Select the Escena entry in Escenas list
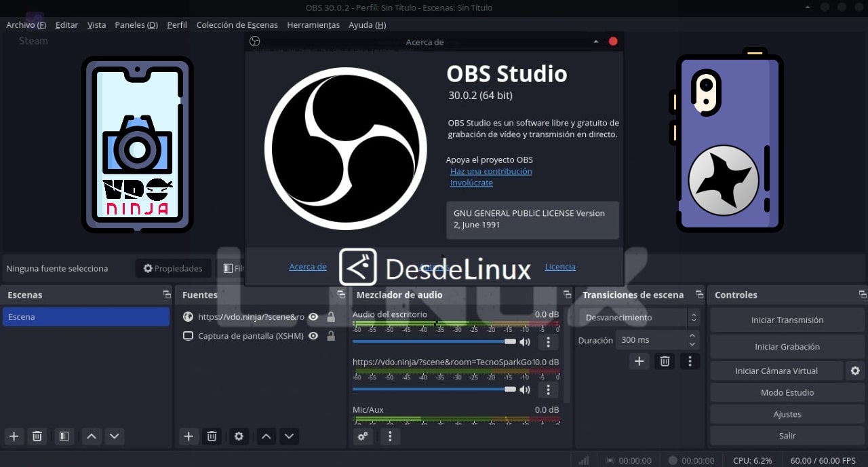The width and height of the screenshot is (868, 467). point(86,316)
